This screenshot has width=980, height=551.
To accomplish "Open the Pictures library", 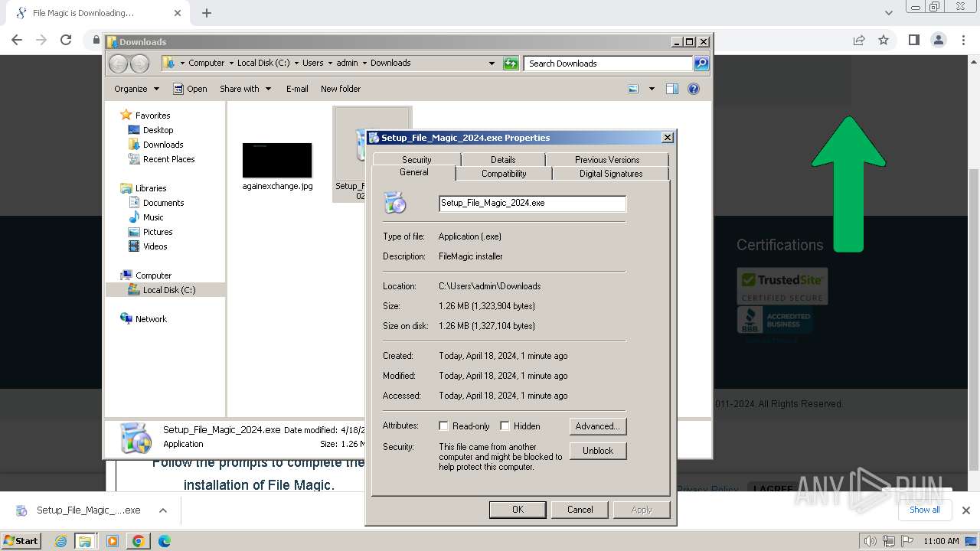I will pyautogui.click(x=158, y=232).
